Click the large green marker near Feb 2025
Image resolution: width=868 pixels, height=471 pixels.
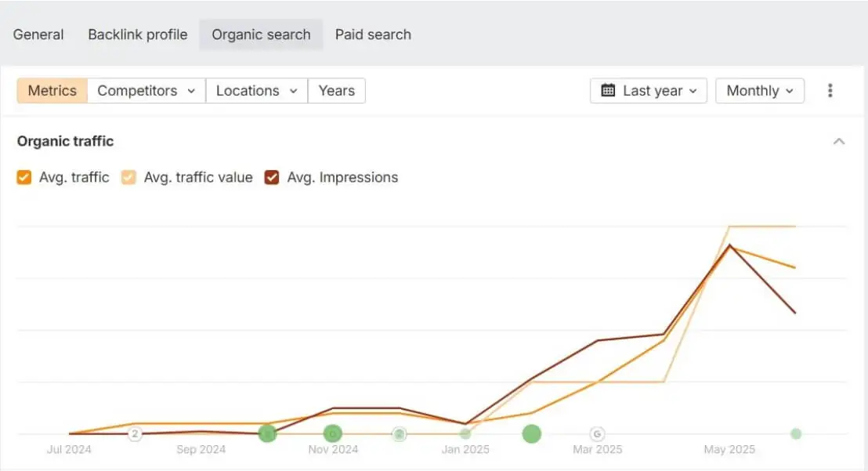click(531, 433)
